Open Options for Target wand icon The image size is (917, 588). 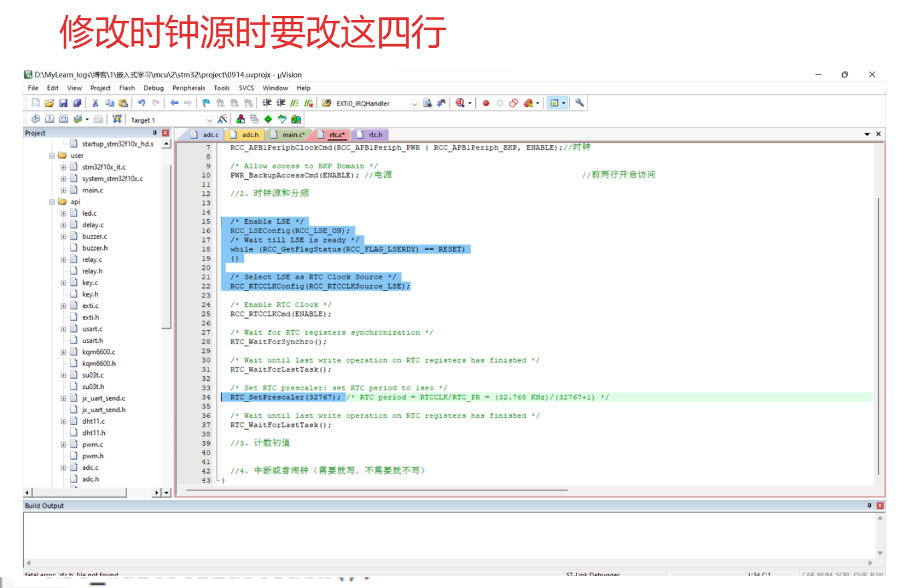click(x=223, y=119)
